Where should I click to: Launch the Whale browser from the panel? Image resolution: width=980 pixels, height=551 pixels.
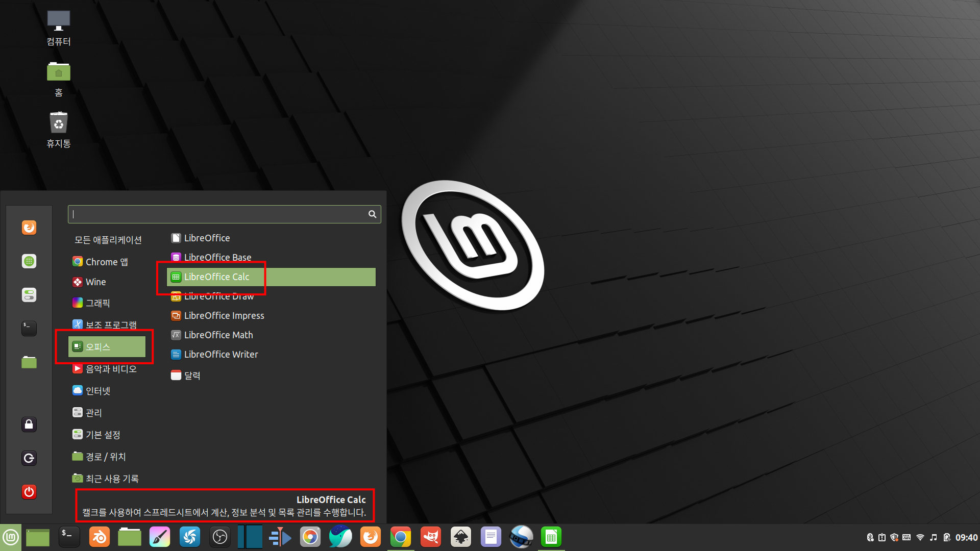pyautogui.click(x=340, y=537)
